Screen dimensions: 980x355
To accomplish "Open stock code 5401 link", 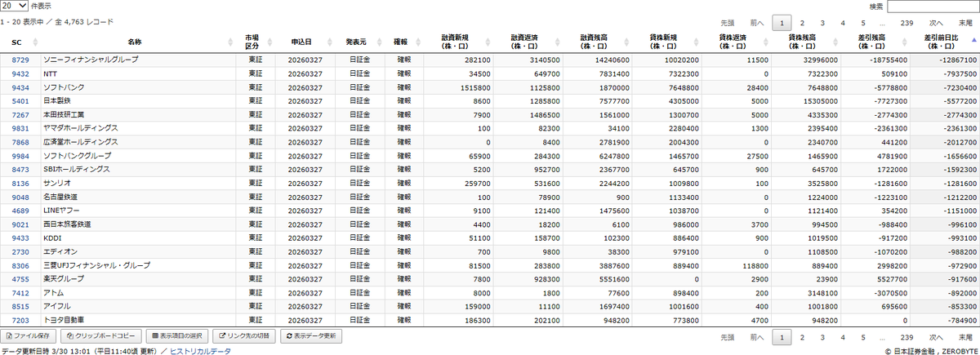I will tap(20, 101).
